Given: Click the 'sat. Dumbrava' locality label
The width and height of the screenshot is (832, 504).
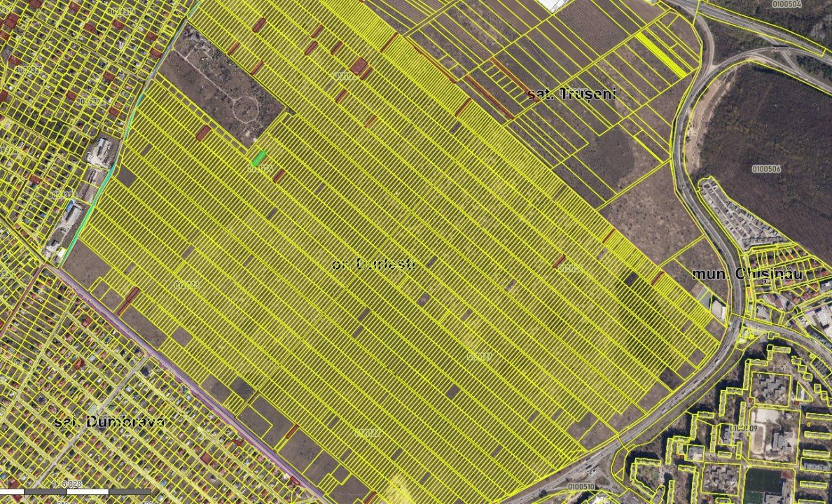Looking at the screenshot, I should click(x=110, y=422).
